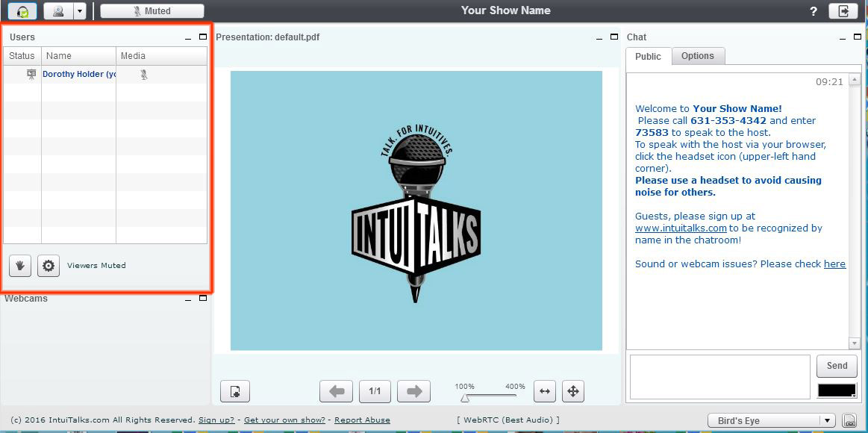Screen dimensions: 868x433
Task: Minimize the Webcams panel
Action: pyautogui.click(x=189, y=299)
